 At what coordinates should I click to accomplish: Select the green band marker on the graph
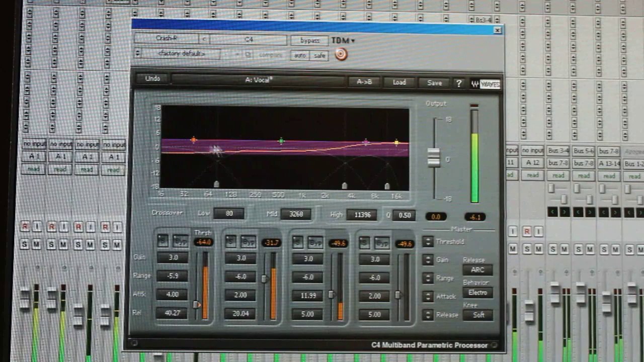pyautogui.click(x=281, y=141)
